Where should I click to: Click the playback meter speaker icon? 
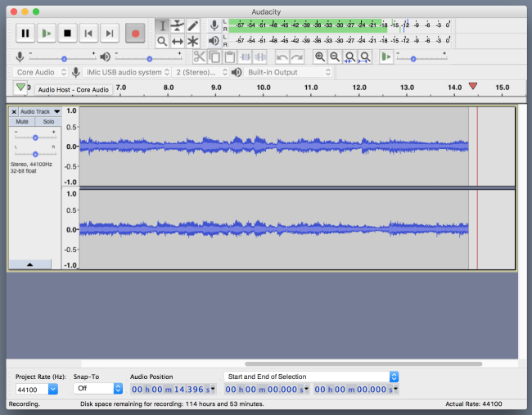(x=214, y=41)
